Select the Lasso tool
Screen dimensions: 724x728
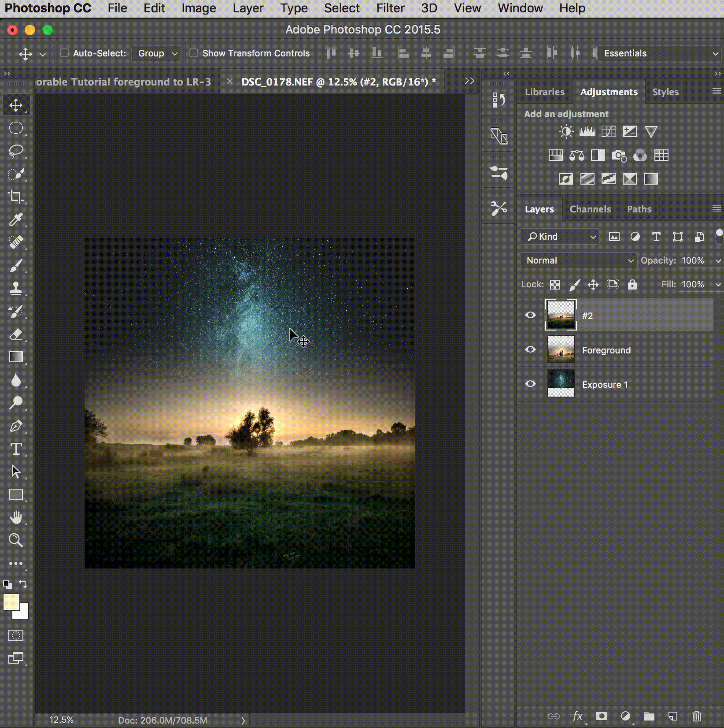click(x=16, y=151)
